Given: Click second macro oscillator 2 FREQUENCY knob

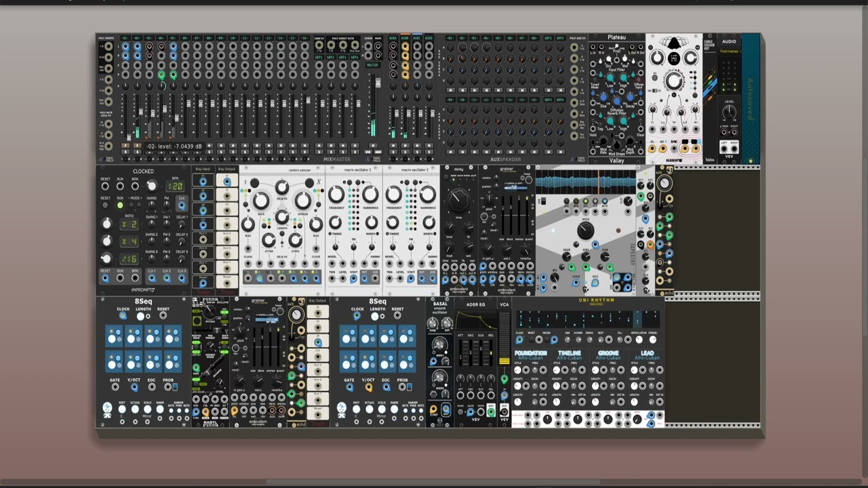Looking at the screenshot, I should pos(394,195).
